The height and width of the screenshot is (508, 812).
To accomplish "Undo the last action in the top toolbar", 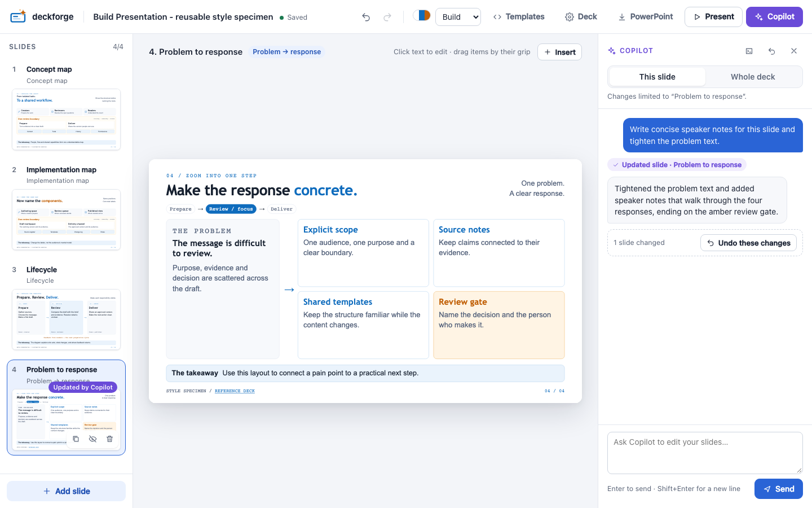I will coord(366,17).
